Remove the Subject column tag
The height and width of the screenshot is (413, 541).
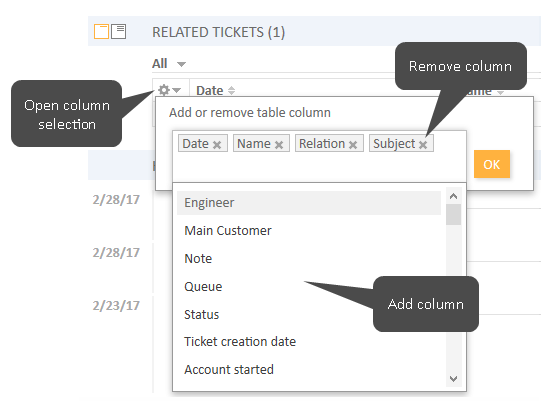tap(423, 145)
